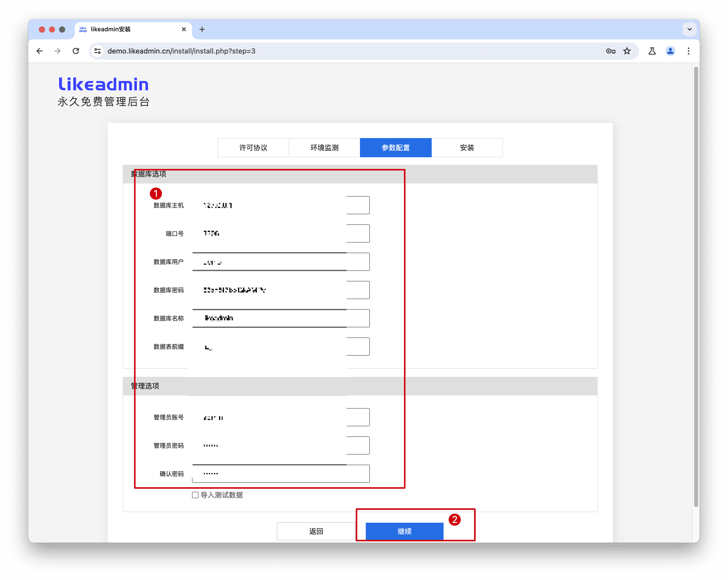728x580 pixels.
Task: Click the page vertical scrollbar
Action: (696, 287)
